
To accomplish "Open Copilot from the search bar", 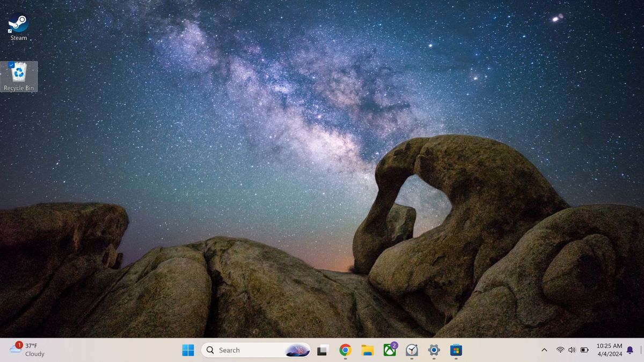I will (298, 350).
